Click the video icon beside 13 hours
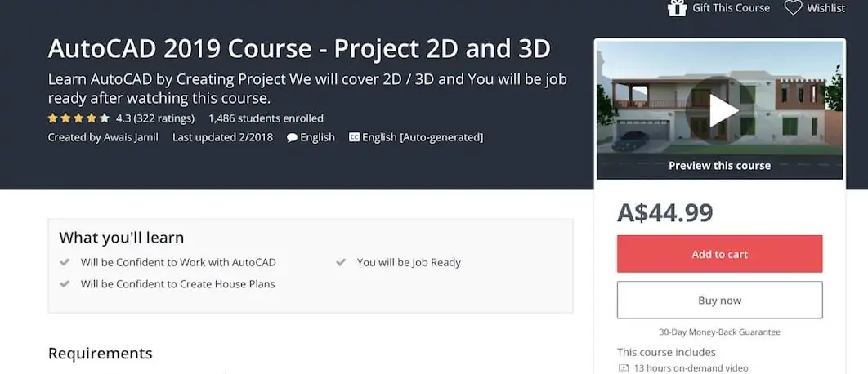 (x=624, y=368)
